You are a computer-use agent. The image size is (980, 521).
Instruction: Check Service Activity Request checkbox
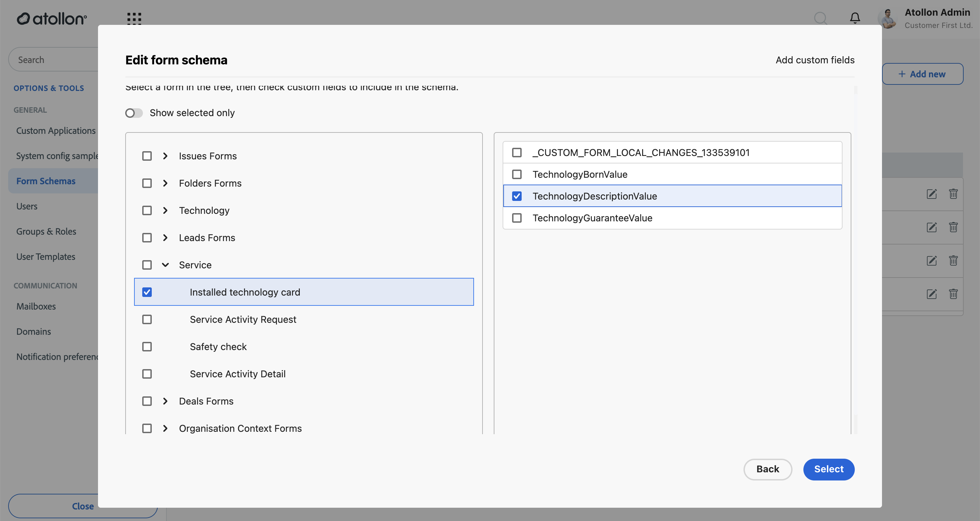tap(147, 319)
